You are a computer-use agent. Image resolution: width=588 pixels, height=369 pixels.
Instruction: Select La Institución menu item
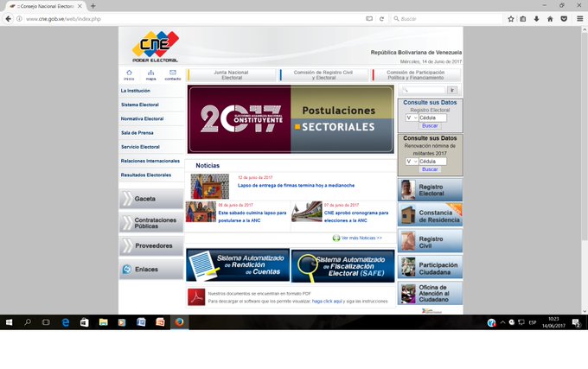tap(136, 91)
